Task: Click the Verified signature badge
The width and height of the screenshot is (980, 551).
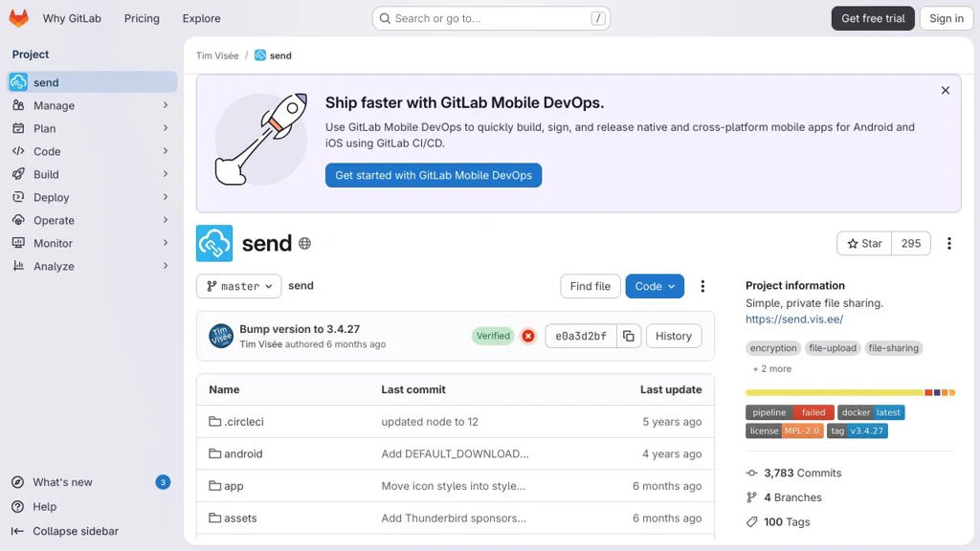Action: (493, 336)
